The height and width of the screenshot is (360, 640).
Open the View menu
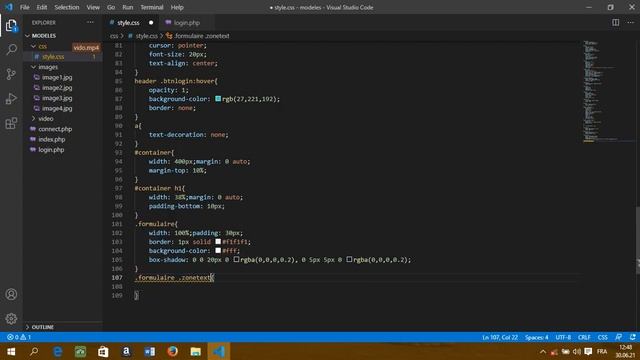click(93, 7)
